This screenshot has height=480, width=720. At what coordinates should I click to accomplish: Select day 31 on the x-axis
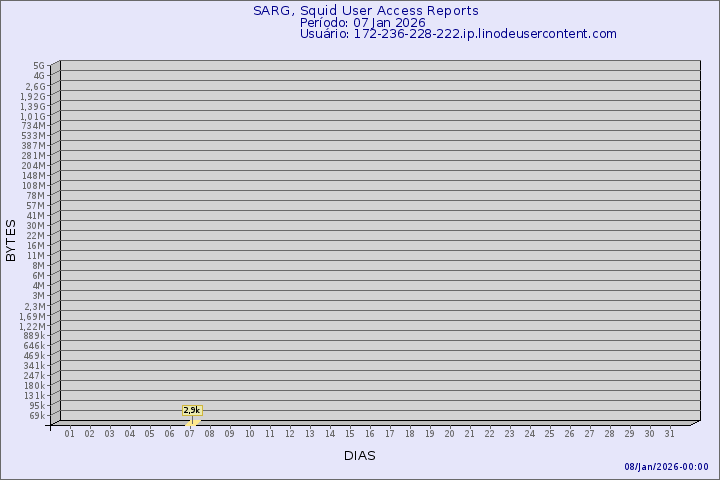click(669, 433)
